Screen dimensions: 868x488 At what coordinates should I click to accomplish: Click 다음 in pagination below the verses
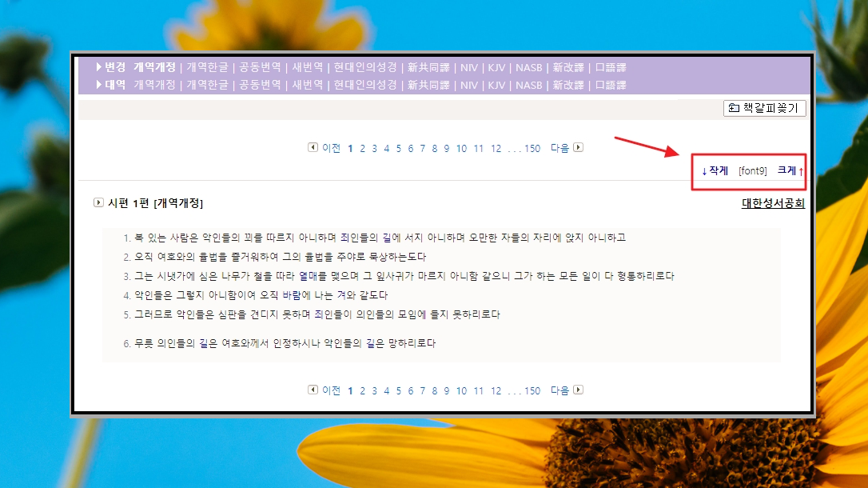click(559, 390)
